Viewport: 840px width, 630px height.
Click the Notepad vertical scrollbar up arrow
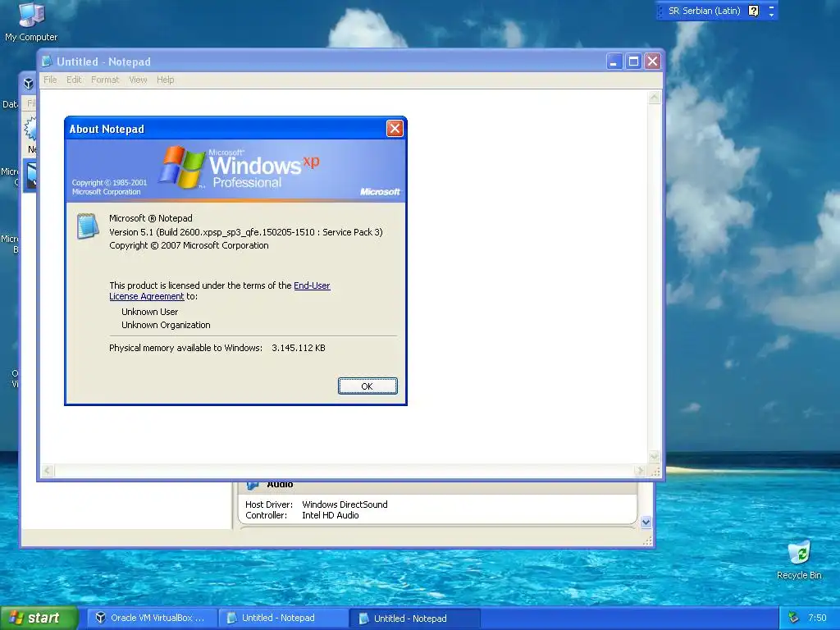click(654, 98)
